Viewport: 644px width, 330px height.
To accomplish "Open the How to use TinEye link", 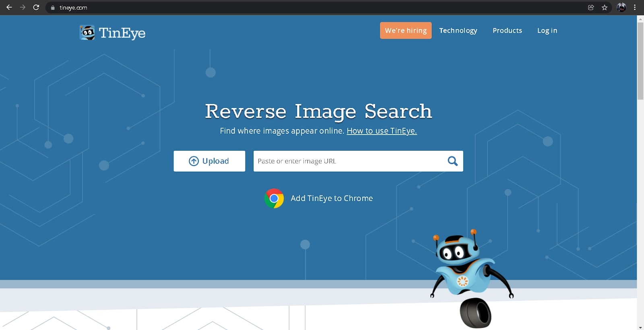I will click(382, 131).
